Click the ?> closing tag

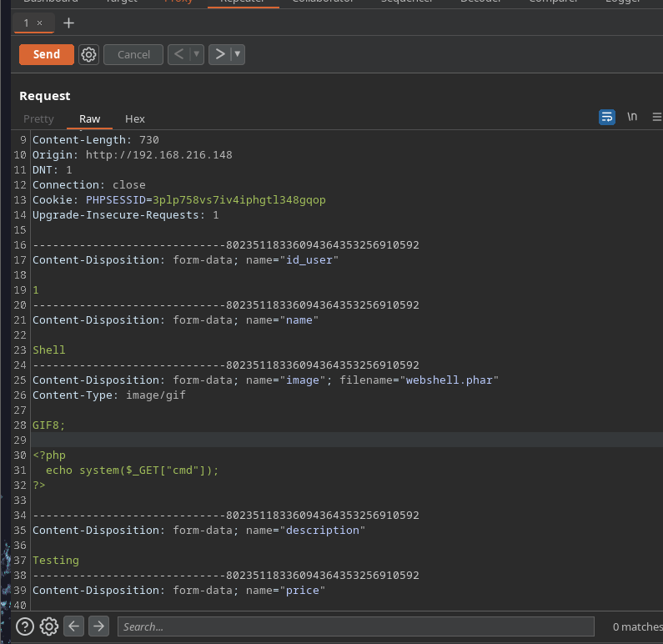(x=39, y=486)
